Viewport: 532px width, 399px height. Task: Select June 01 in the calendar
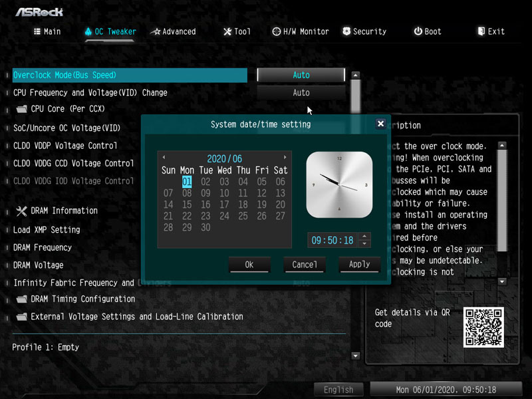click(187, 182)
